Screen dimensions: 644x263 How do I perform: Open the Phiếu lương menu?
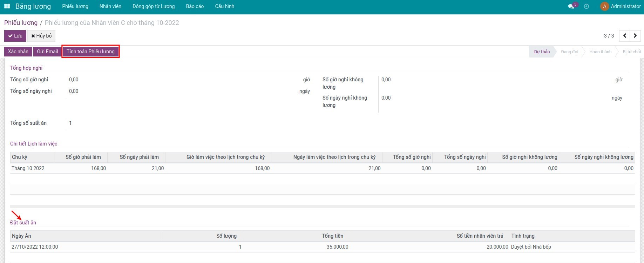pyautogui.click(x=75, y=6)
